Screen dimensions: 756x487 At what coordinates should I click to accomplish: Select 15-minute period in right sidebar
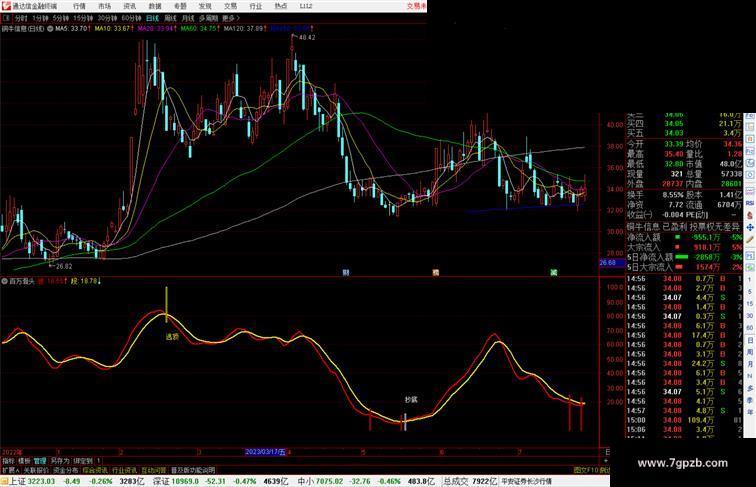[x=750, y=304]
